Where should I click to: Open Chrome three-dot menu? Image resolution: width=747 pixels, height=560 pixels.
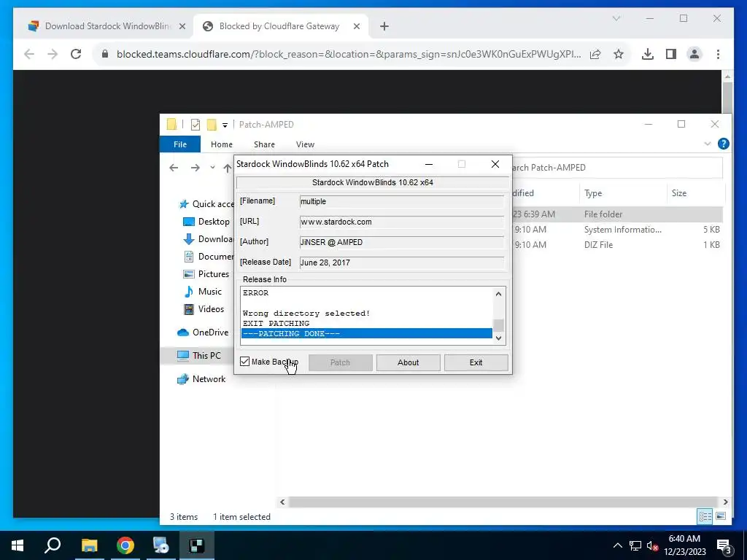pyautogui.click(x=718, y=54)
